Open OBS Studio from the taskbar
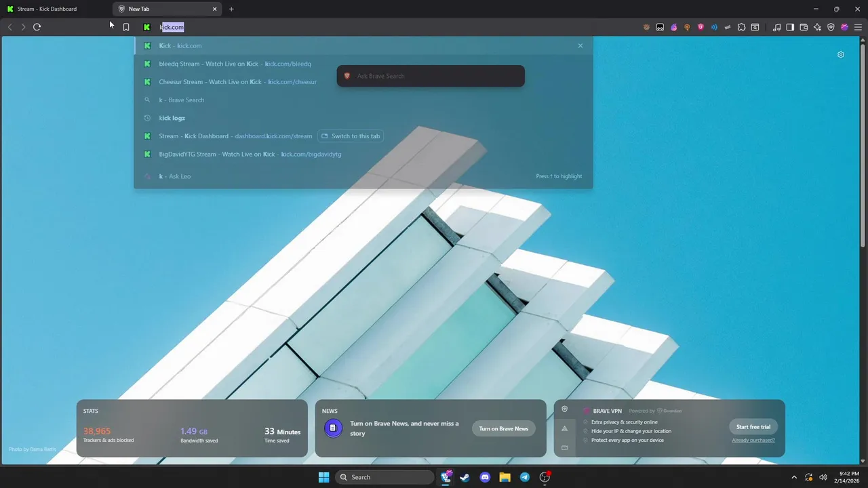Image resolution: width=868 pixels, height=488 pixels. 545,477
